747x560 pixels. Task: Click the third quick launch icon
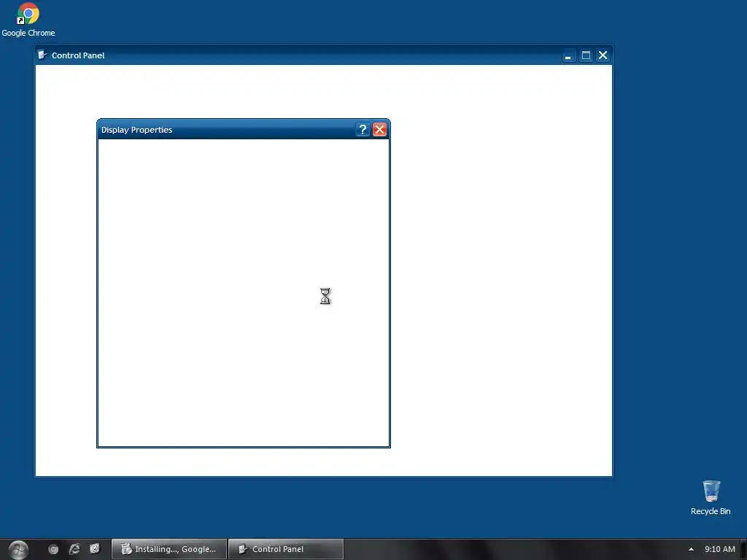tap(95, 548)
